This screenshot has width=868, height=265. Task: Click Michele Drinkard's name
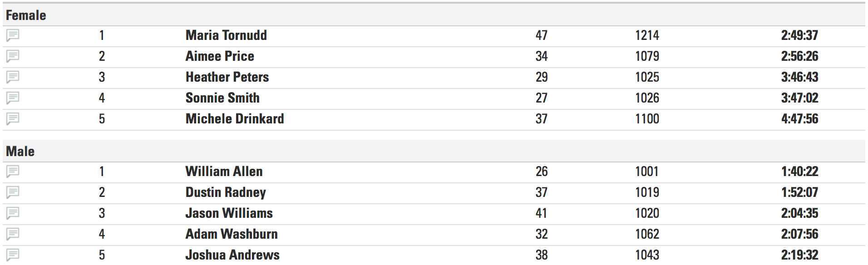(235, 119)
